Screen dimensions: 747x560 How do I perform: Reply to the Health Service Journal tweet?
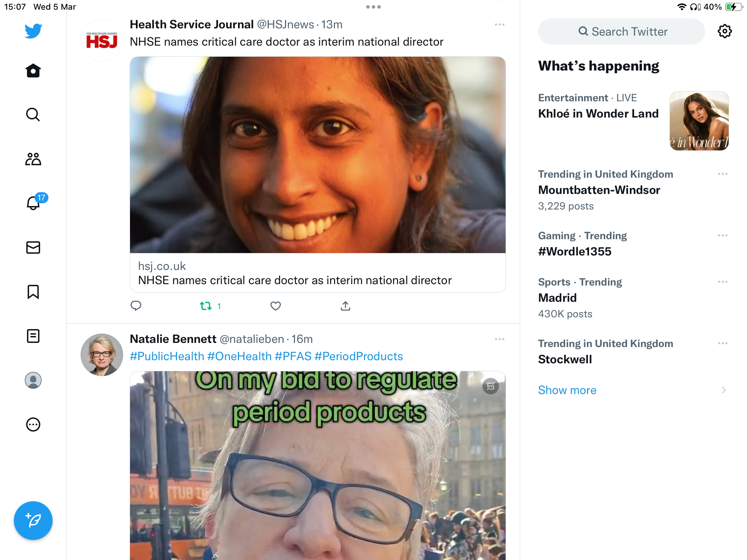click(136, 306)
